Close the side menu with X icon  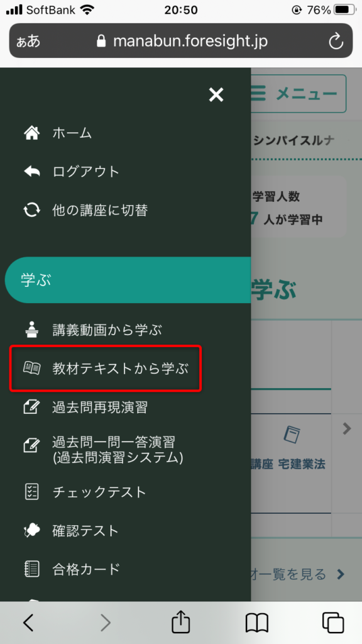pos(216,95)
